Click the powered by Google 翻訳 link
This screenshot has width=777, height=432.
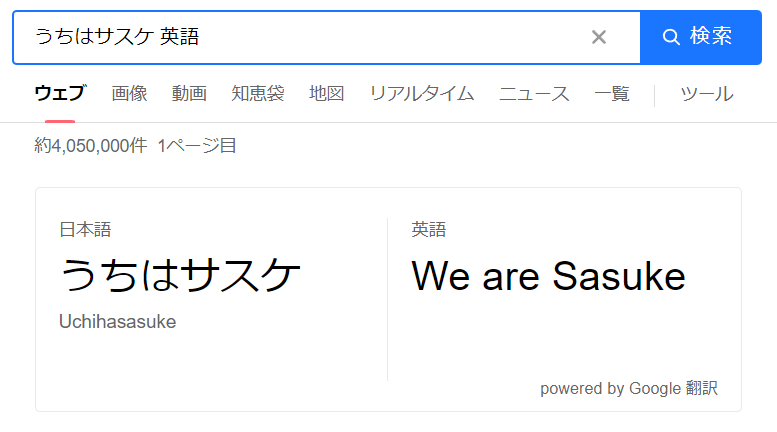point(628,388)
